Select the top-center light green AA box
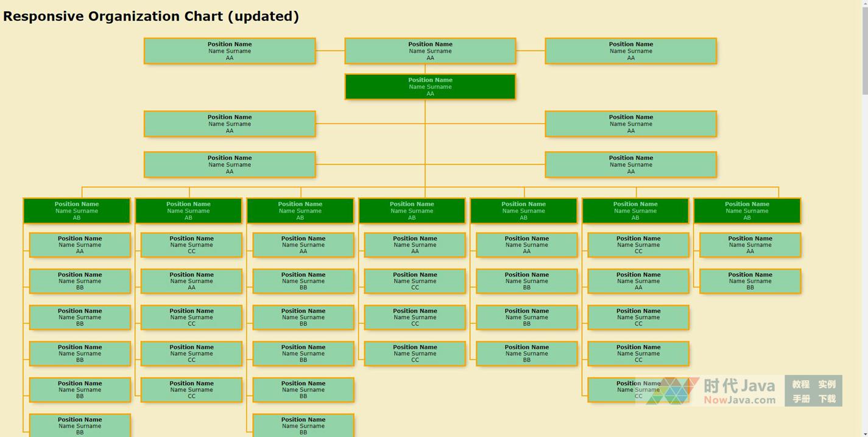This screenshot has width=868, height=437. (430, 51)
